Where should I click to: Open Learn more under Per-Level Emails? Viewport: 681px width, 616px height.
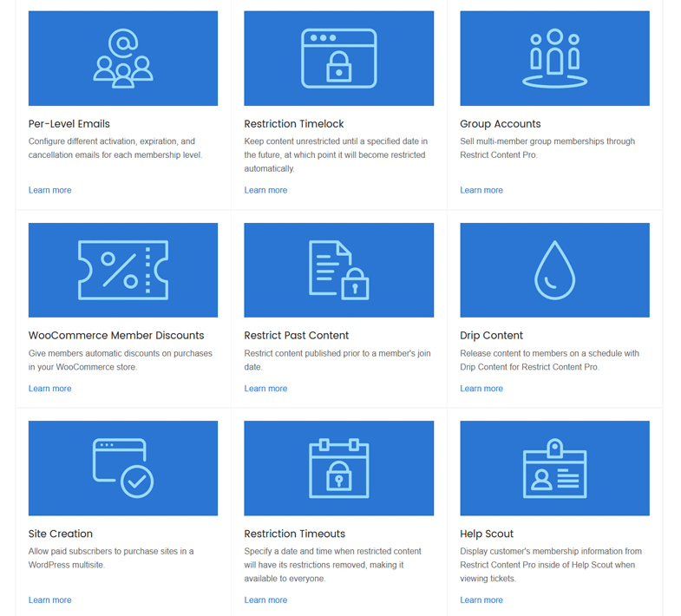pos(50,190)
